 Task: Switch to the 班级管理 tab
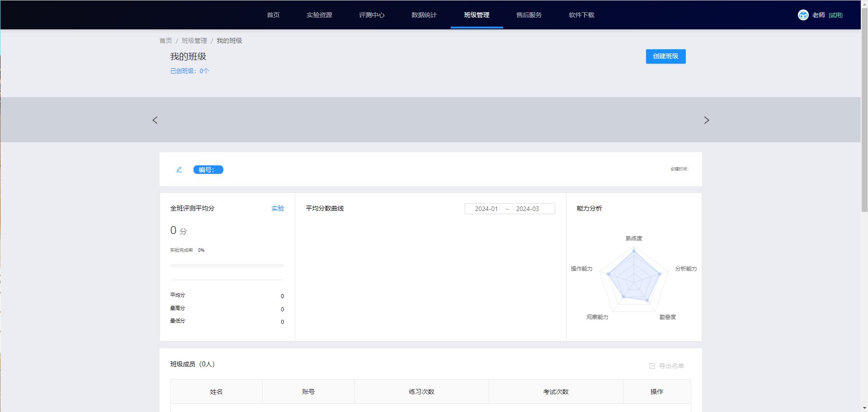point(476,15)
